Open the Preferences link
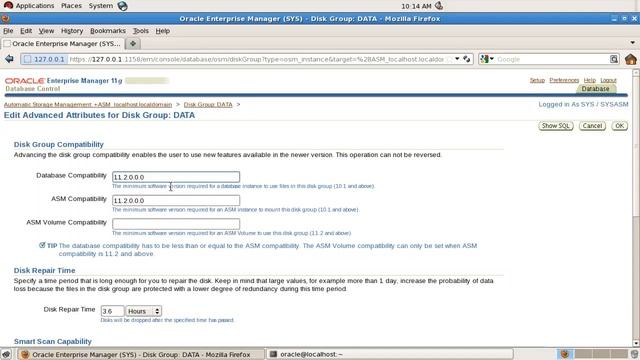The height and width of the screenshot is (360, 640). pos(564,80)
